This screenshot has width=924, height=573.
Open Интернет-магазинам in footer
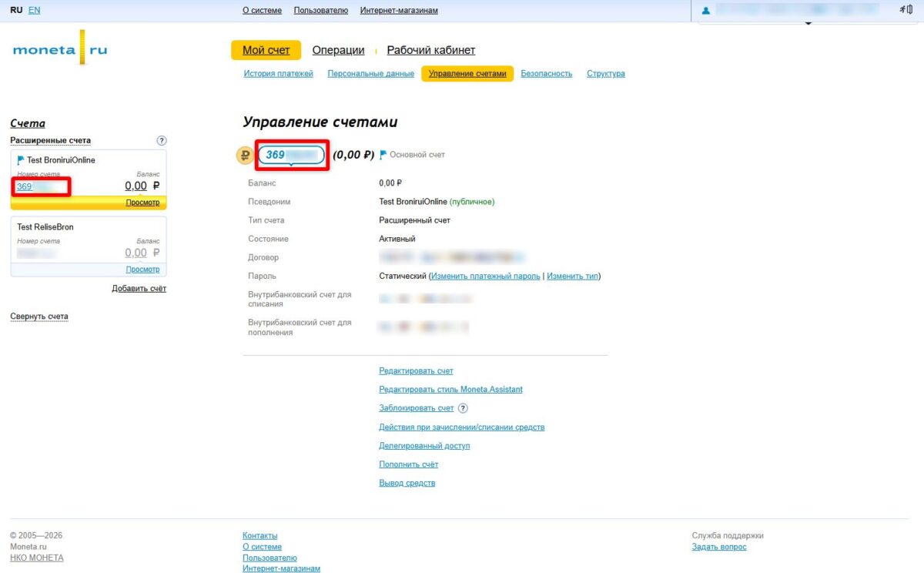click(281, 568)
